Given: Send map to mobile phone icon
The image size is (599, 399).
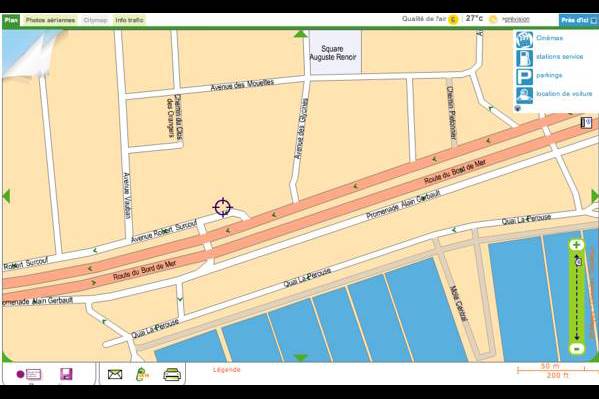Looking at the screenshot, I should pos(142,374).
